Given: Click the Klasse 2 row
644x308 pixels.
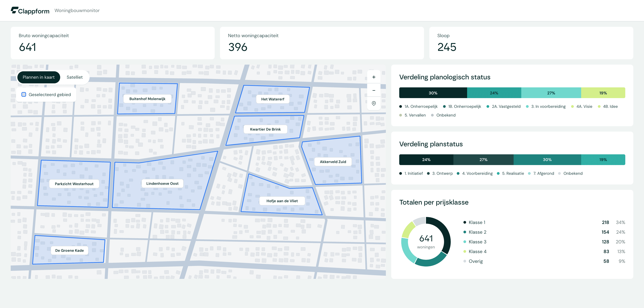Looking at the screenshot, I should (544, 232).
